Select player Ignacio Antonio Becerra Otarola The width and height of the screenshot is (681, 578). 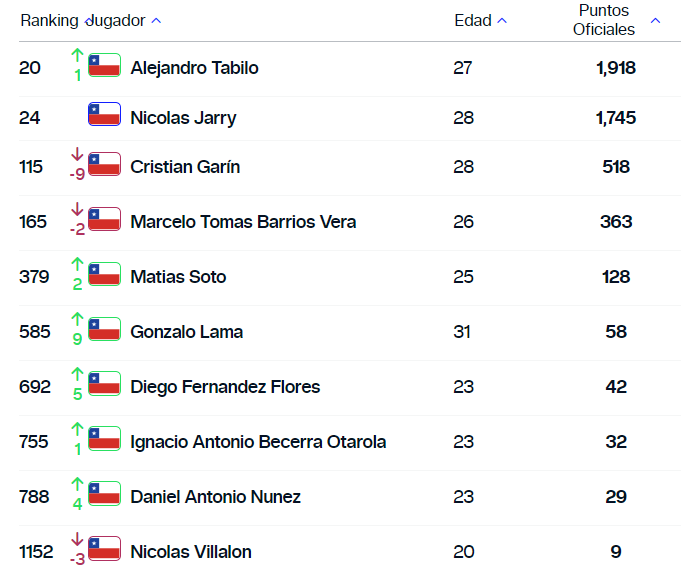coord(258,442)
